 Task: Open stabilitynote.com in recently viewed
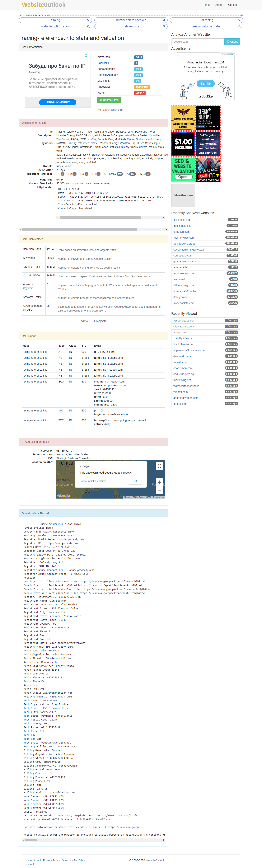[183, 338]
